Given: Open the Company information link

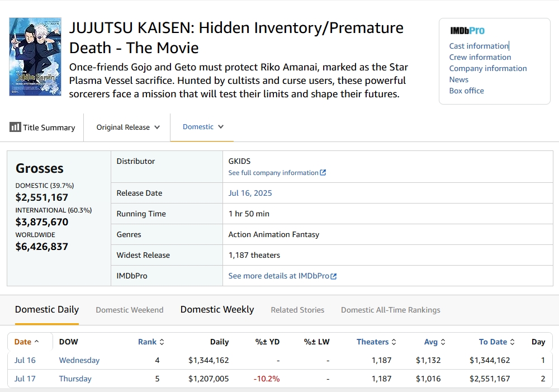Looking at the screenshot, I should coord(487,68).
